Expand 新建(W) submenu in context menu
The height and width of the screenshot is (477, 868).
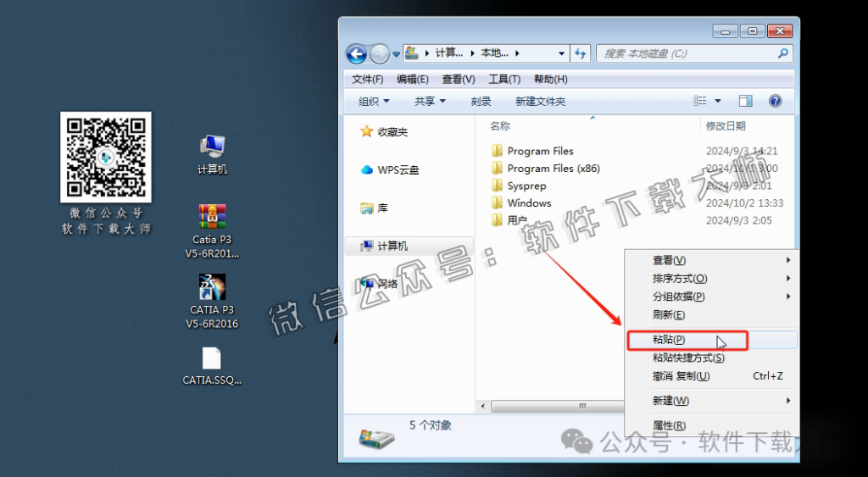click(712, 401)
